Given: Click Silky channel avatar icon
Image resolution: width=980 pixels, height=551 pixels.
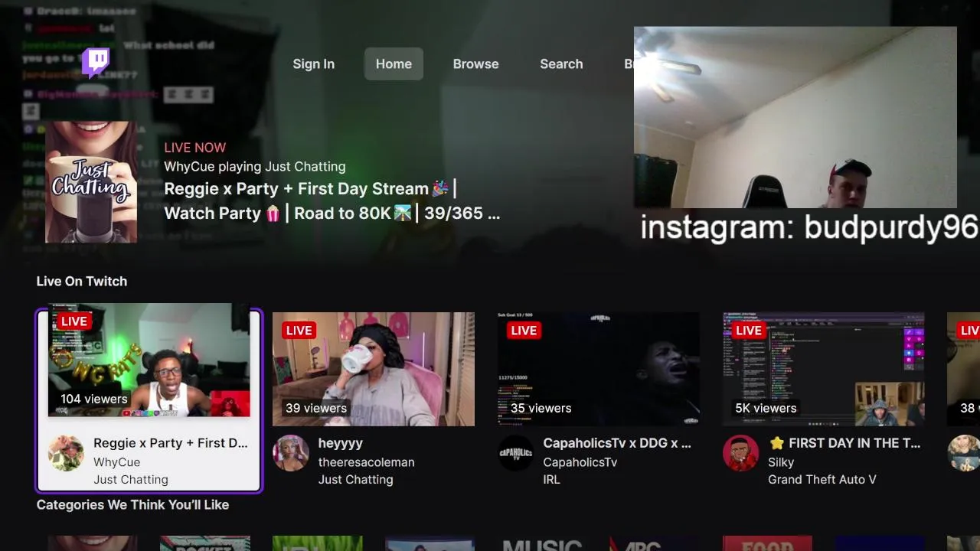Looking at the screenshot, I should (x=741, y=454).
